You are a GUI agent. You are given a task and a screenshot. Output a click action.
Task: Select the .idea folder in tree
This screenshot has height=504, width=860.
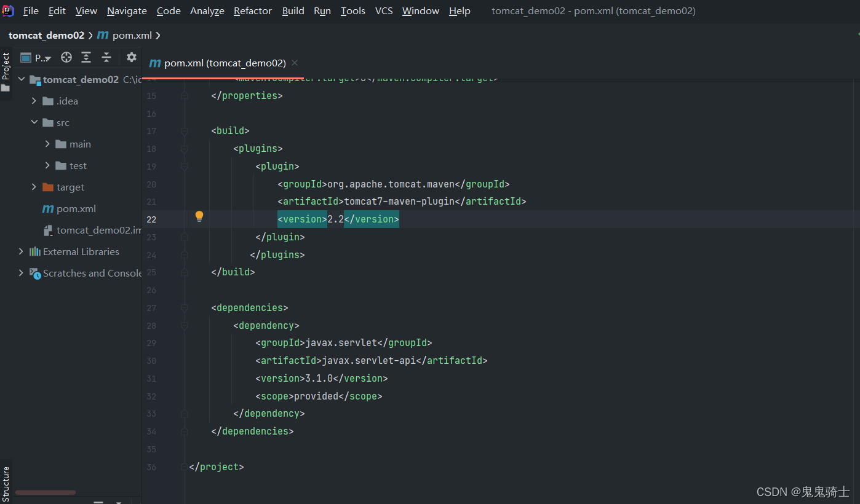click(60, 101)
